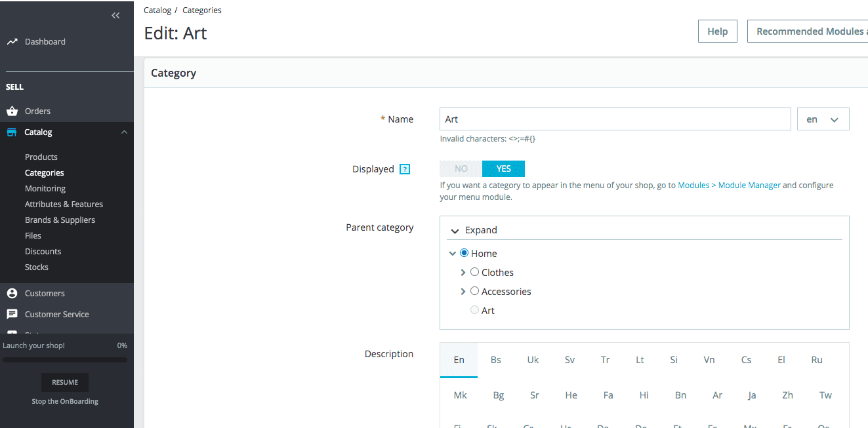The width and height of the screenshot is (868, 428).
Task: Set Displayed to NO
Action: pos(461,168)
